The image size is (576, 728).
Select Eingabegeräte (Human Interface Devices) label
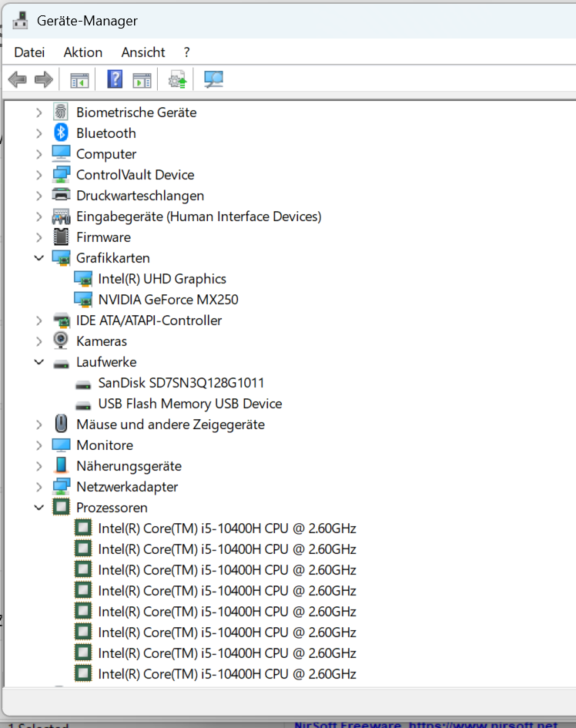coord(199,216)
